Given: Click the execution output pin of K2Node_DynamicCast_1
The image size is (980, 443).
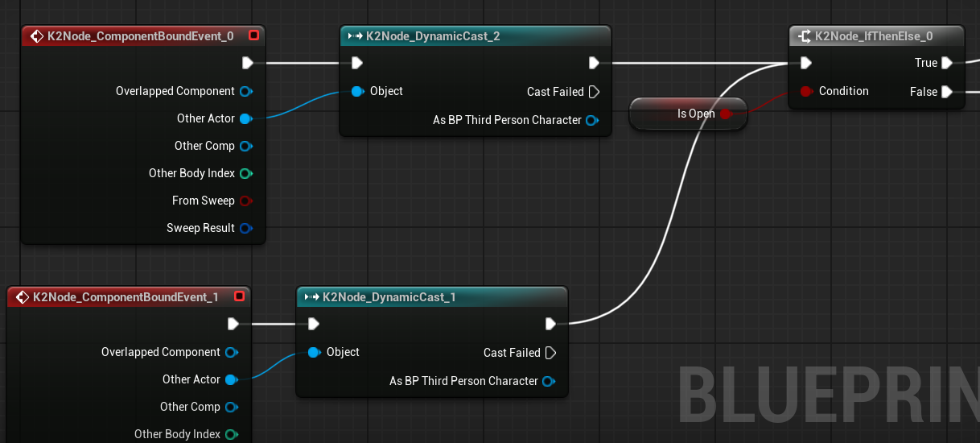Looking at the screenshot, I should click(x=550, y=324).
